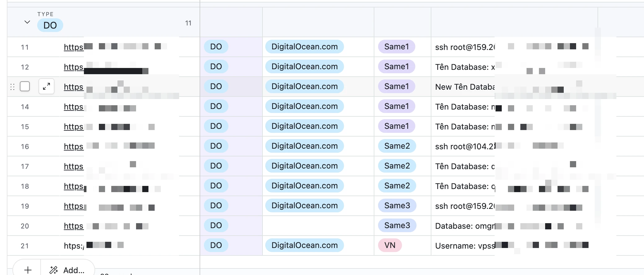This screenshot has height=275, width=644.
Task: Follow the https link in row 14
Action: pos(74,107)
